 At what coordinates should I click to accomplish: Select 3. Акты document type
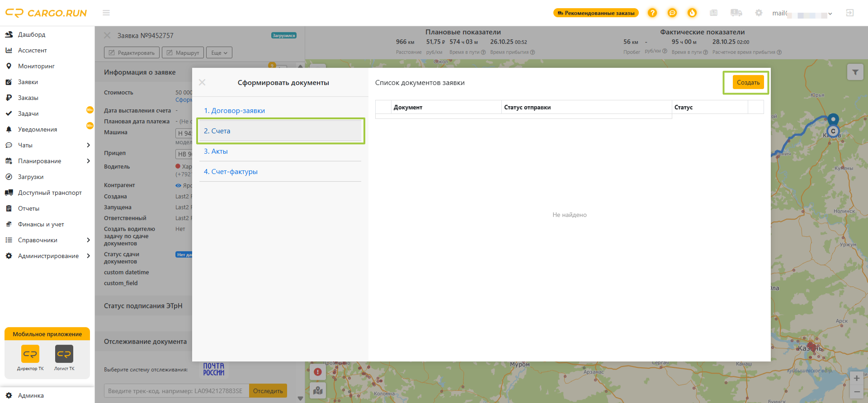(280, 151)
